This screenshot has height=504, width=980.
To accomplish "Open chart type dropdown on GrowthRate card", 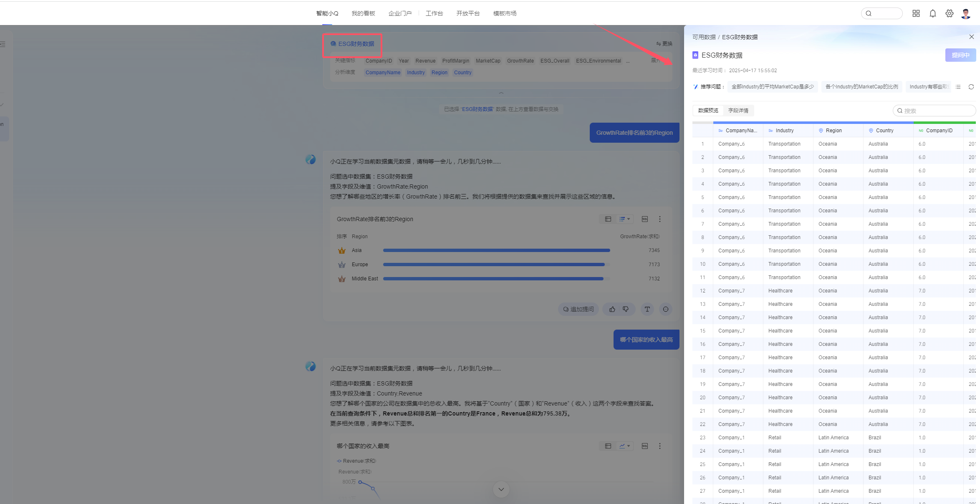I will point(625,219).
